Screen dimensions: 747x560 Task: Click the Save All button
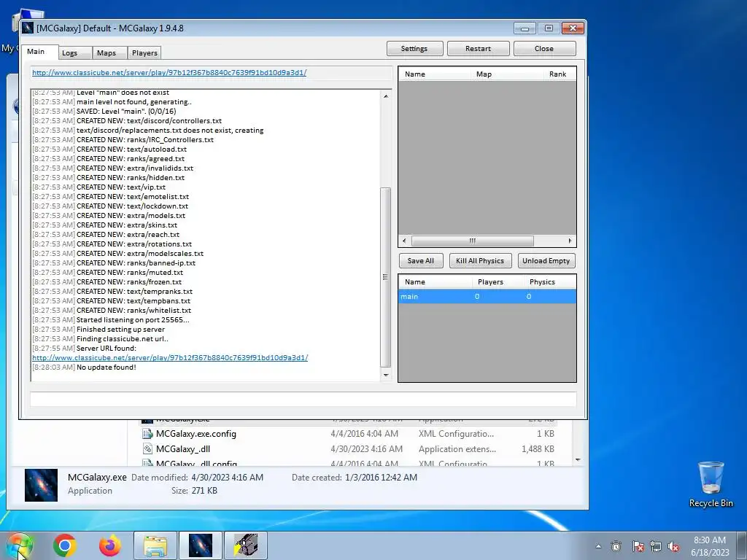pos(421,261)
